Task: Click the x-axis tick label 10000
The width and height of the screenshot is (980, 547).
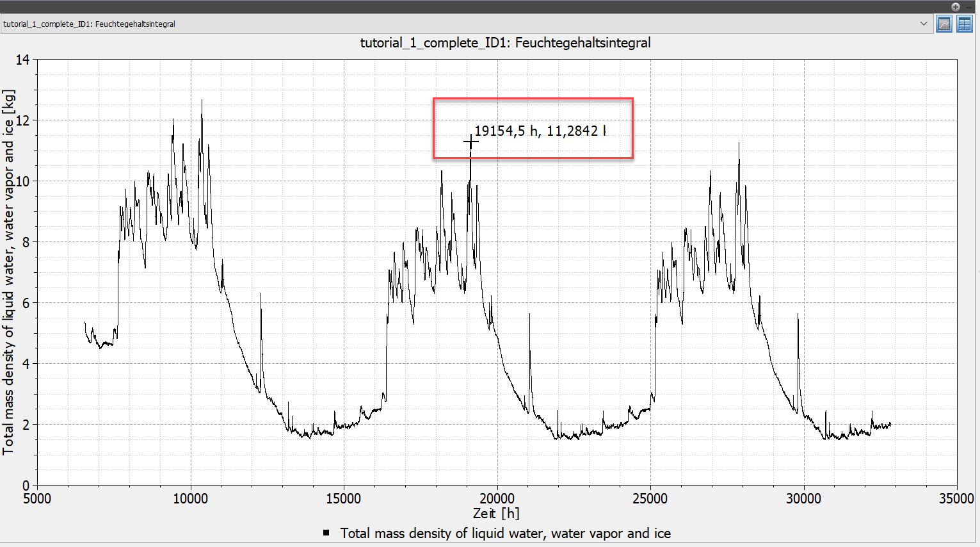Action: click(190, 498)
